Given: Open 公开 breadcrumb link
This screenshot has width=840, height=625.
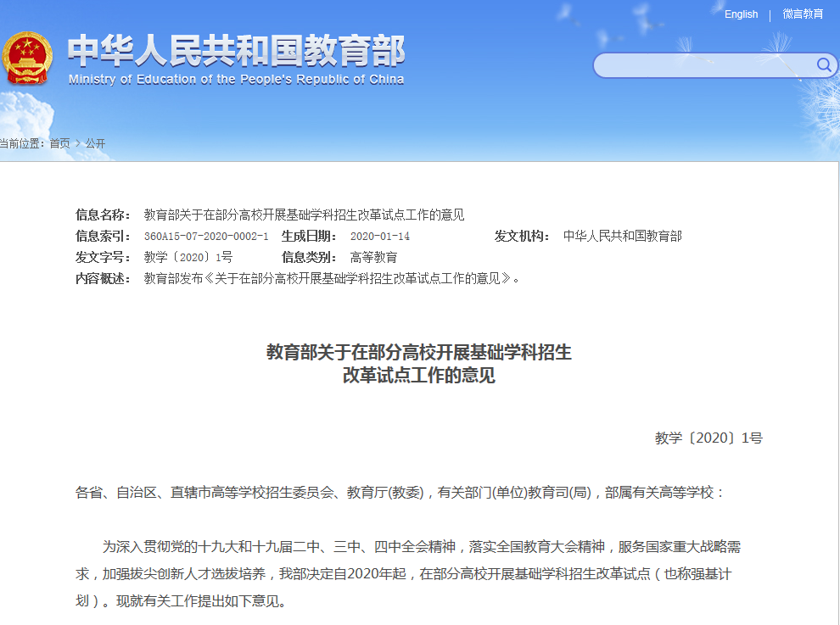Looking at the screenshot, I should pos(95,143).
